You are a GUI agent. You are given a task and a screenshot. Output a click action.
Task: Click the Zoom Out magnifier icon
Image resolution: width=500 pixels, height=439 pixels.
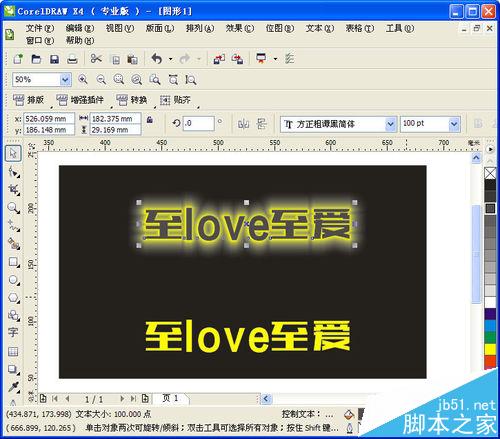click(101, 80)
